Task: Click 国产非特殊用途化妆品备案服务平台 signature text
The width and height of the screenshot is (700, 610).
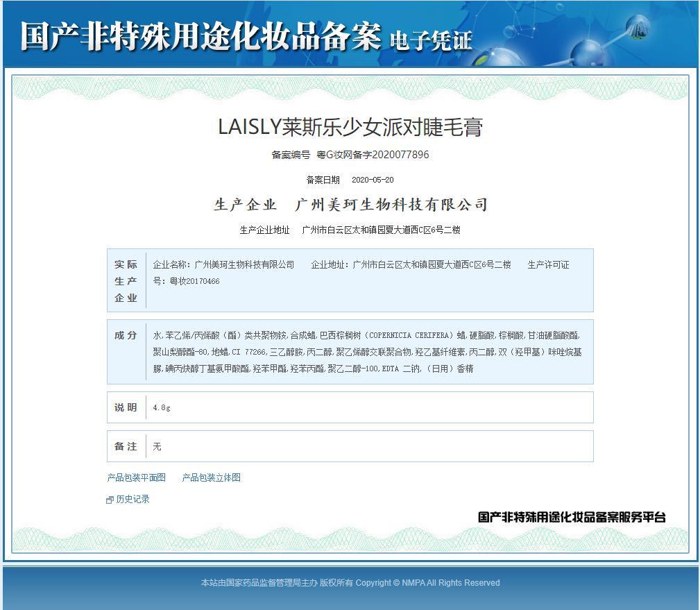Action: pos(572,517)
